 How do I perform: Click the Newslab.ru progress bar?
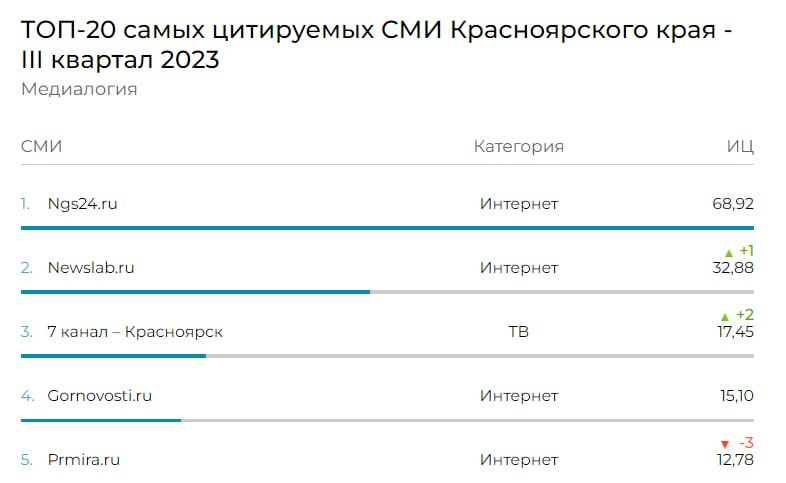[x=387, y=292]
